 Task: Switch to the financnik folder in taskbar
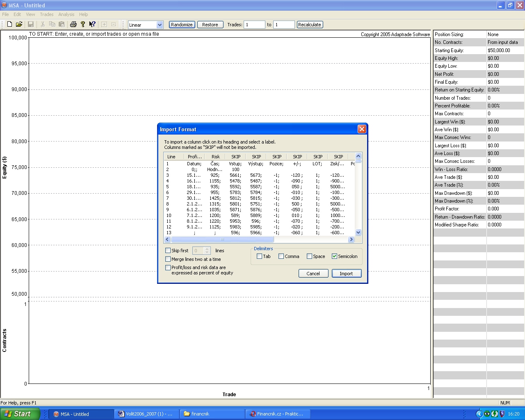212,414
